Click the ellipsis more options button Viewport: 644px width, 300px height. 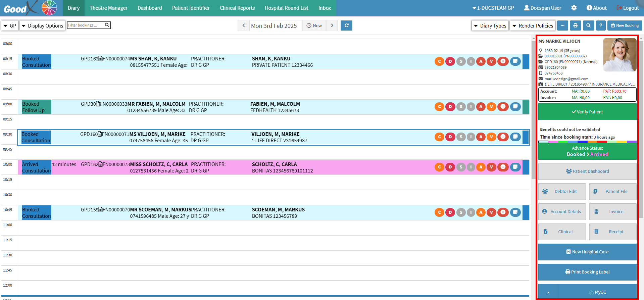pos(562,26)
